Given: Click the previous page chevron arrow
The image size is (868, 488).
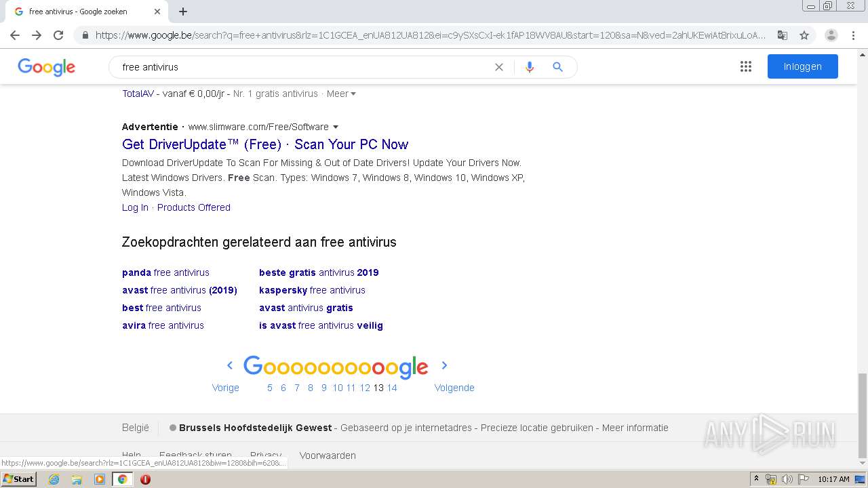Looking at the screenshot, I should [230, 365].
